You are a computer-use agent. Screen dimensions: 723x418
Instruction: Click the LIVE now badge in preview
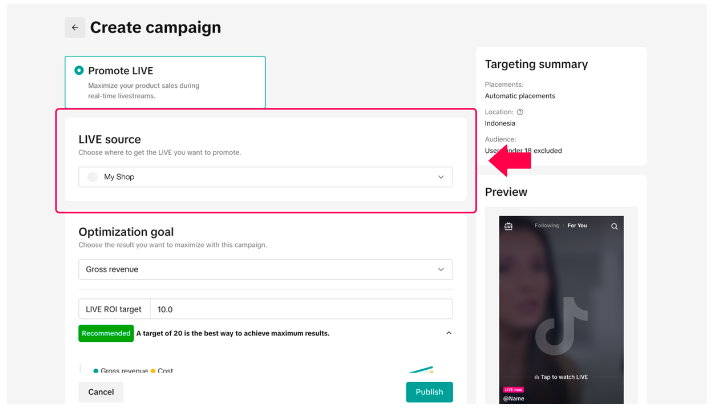pos(513,390)
